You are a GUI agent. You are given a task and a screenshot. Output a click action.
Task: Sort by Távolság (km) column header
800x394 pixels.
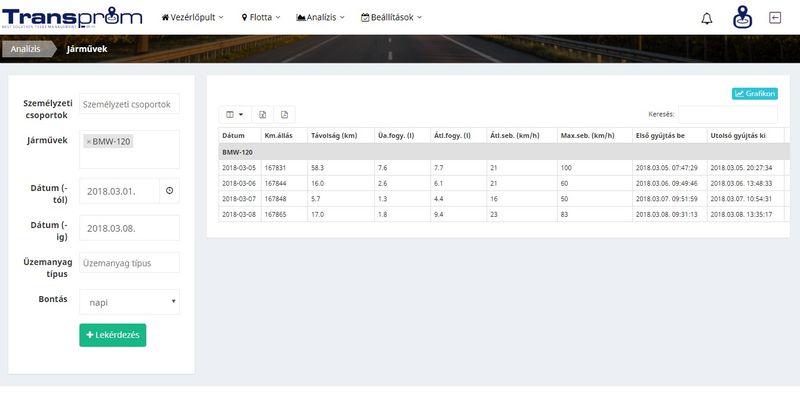[x=341, y=136]
